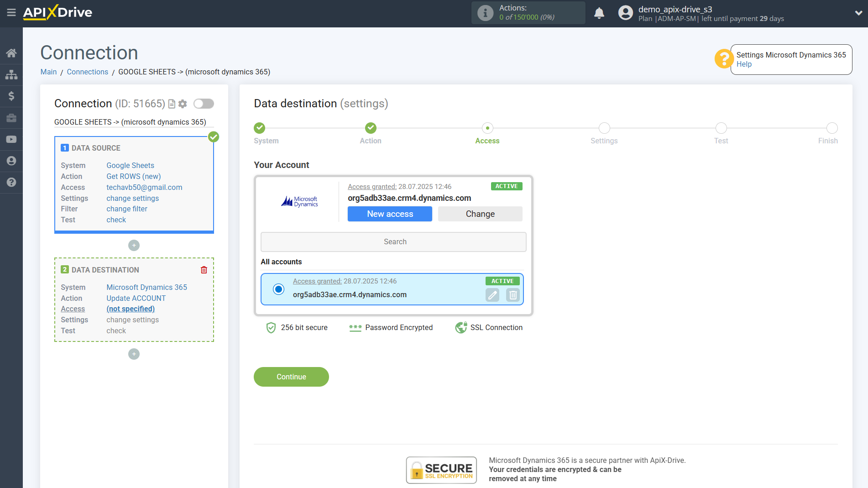Delete the listed account trash icon
The image size is (868, 488).
513,295
